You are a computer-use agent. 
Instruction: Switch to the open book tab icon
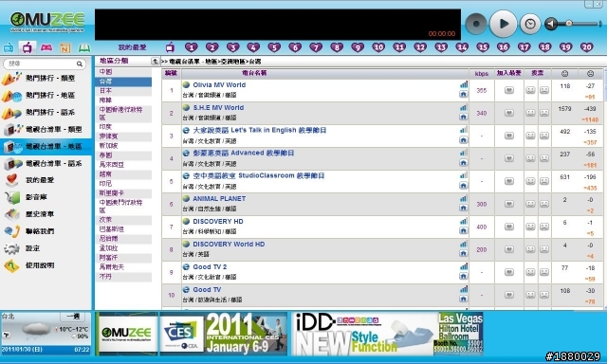click(84, 48)
